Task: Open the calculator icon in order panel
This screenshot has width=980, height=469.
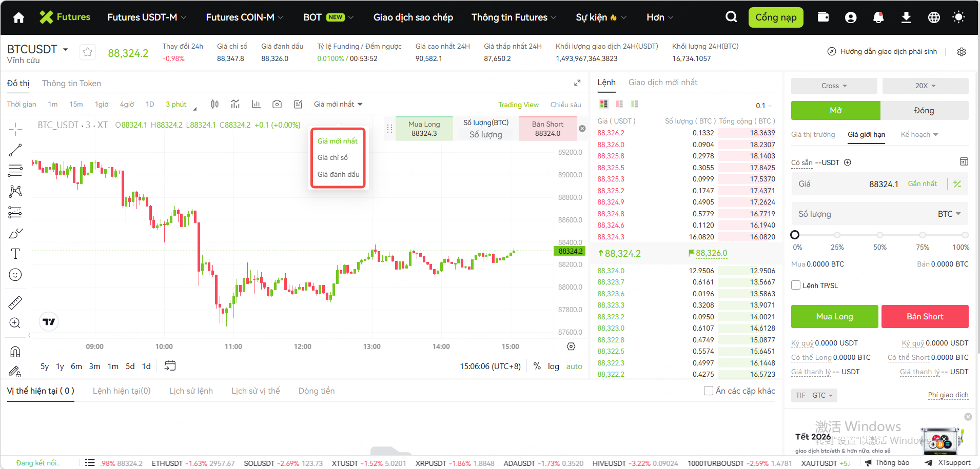Action: pos(964,162)
